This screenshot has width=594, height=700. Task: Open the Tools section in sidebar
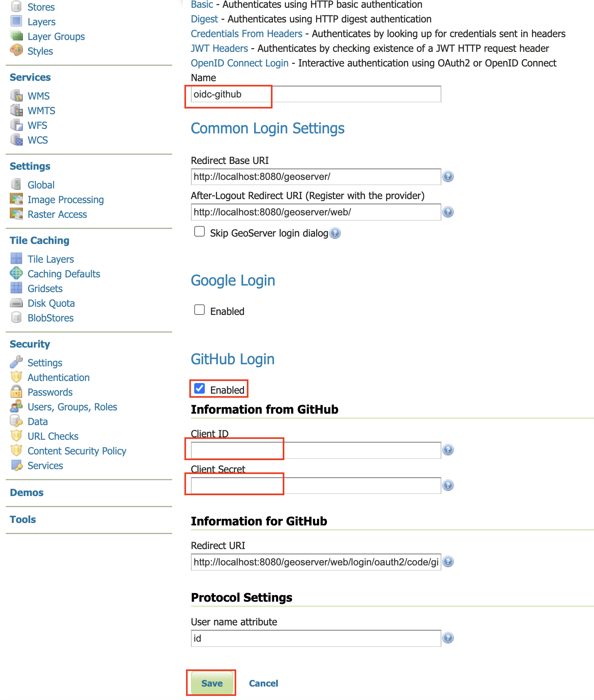tap(23, 520)
